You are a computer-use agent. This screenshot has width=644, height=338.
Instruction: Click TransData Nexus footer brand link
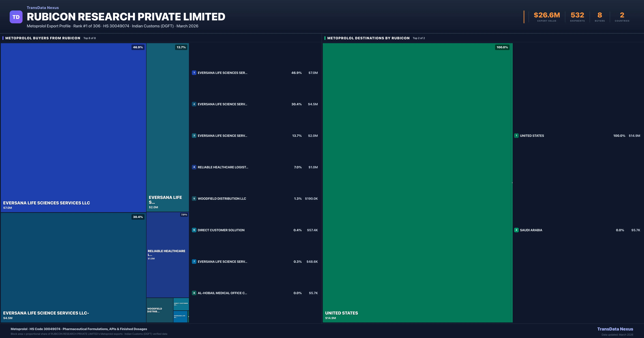[615, 329]
